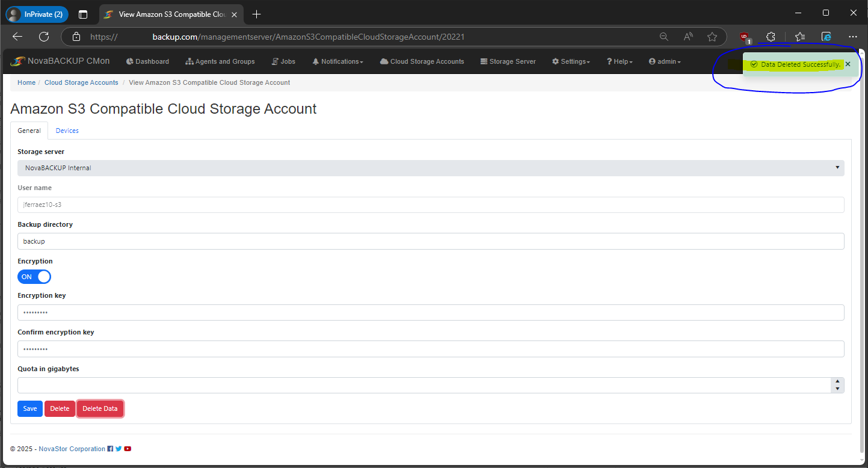This screenshot has width=868, height=468.
Task: Open the uBlock Origin extension
Action: [745, 37]
